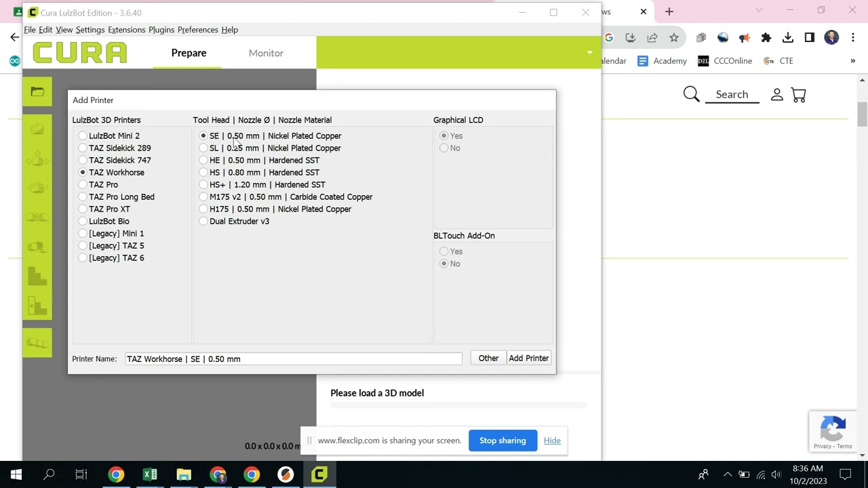
Task: Open the CCCOnline bookmark
Action: click(x=725, y=61)
